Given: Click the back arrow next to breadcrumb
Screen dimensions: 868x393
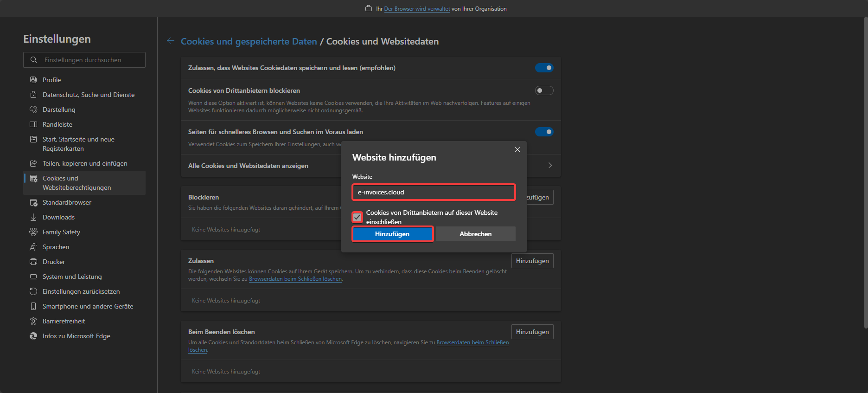Looking at the screenshot, I should (x=171, y=41).
